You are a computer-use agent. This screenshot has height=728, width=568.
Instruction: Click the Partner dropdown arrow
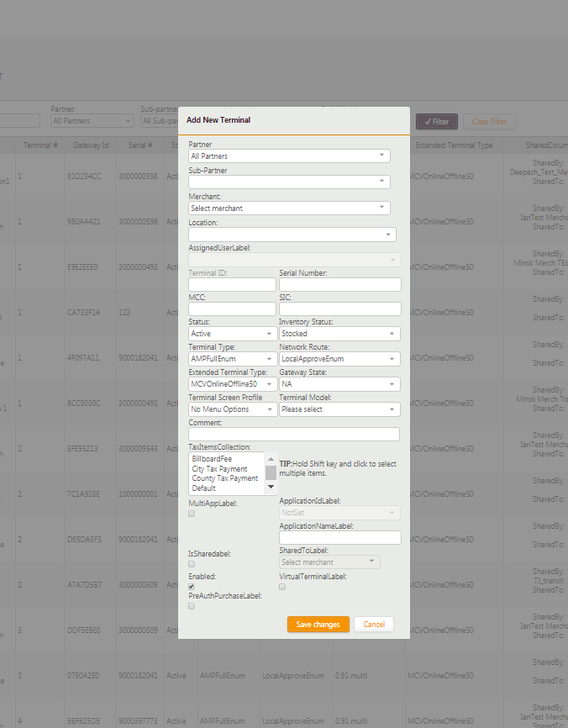click(382, 156)
